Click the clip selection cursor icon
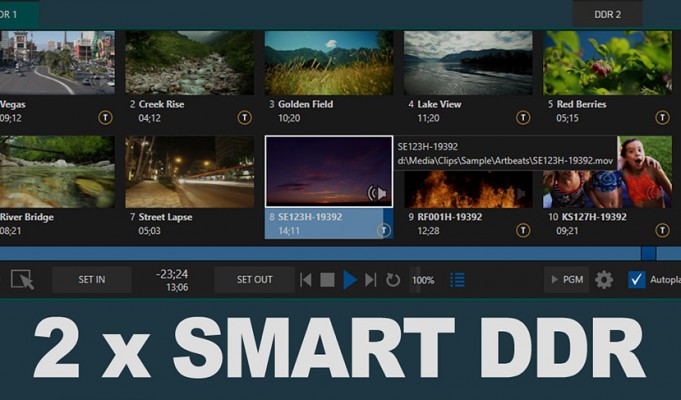The width and height of the screenshot is (681, 400). click(23, 279)
